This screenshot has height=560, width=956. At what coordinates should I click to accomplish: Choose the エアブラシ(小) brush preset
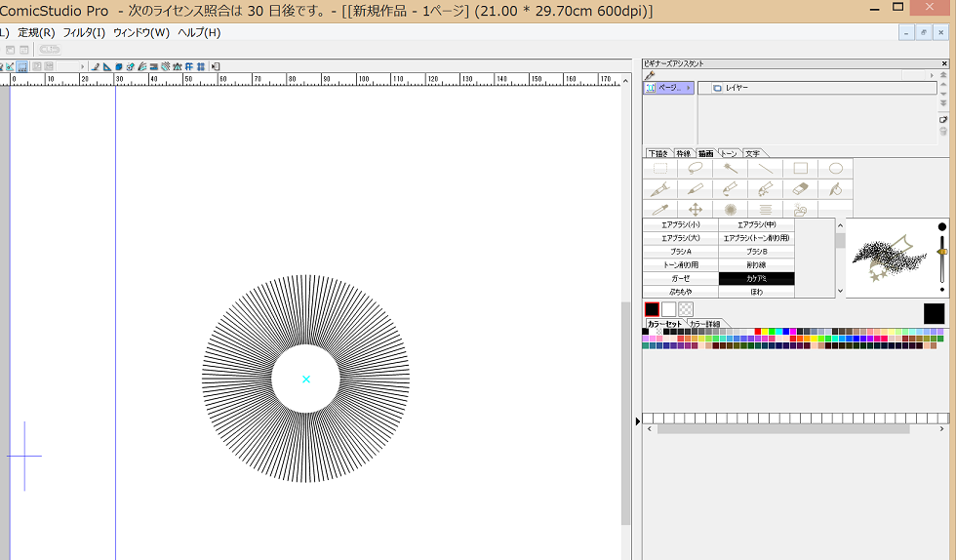click(x=681, y=224)
